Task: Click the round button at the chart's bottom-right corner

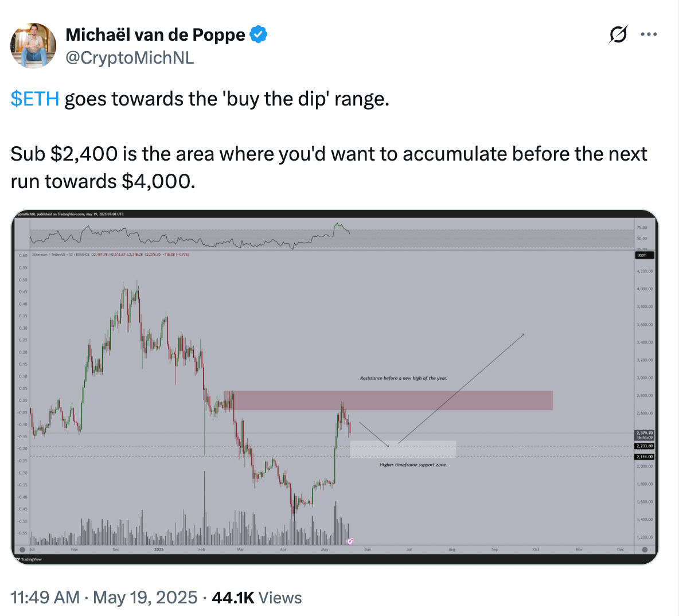Action: coord(645,549)
